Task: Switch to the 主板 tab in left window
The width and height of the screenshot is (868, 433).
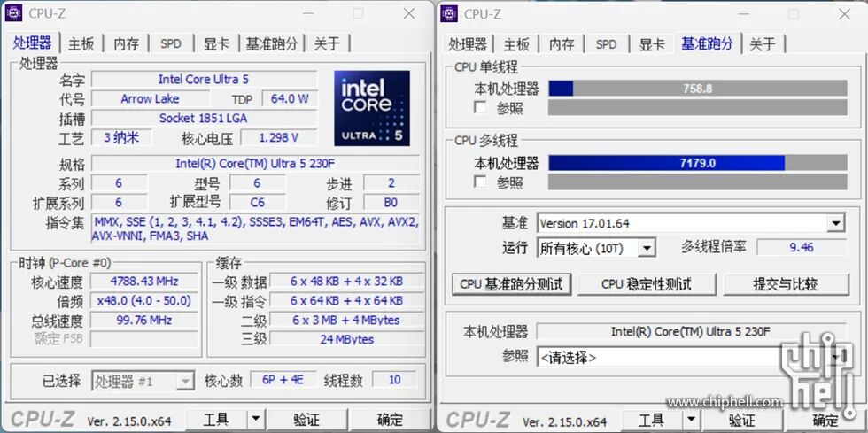Action: [81, 43]
